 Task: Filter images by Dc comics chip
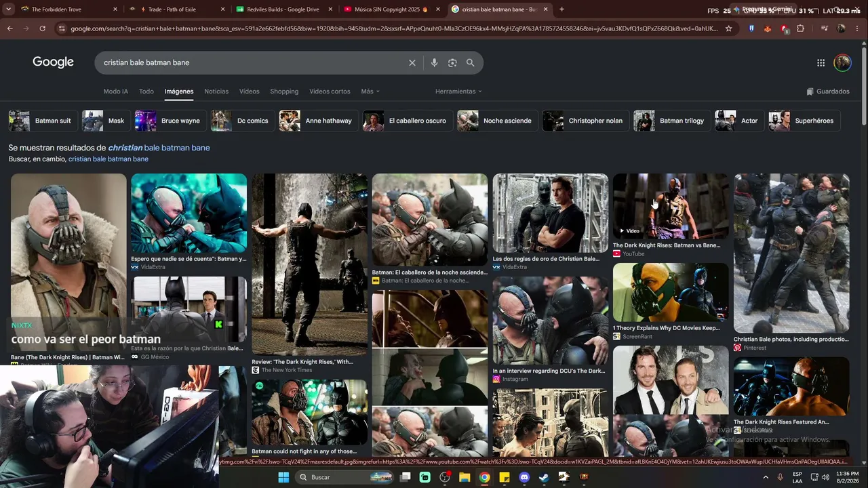click(x=242, y=121)
